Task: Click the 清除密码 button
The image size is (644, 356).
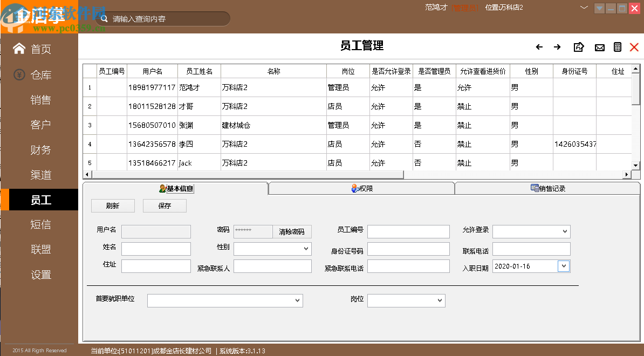Action: point(293,231)
